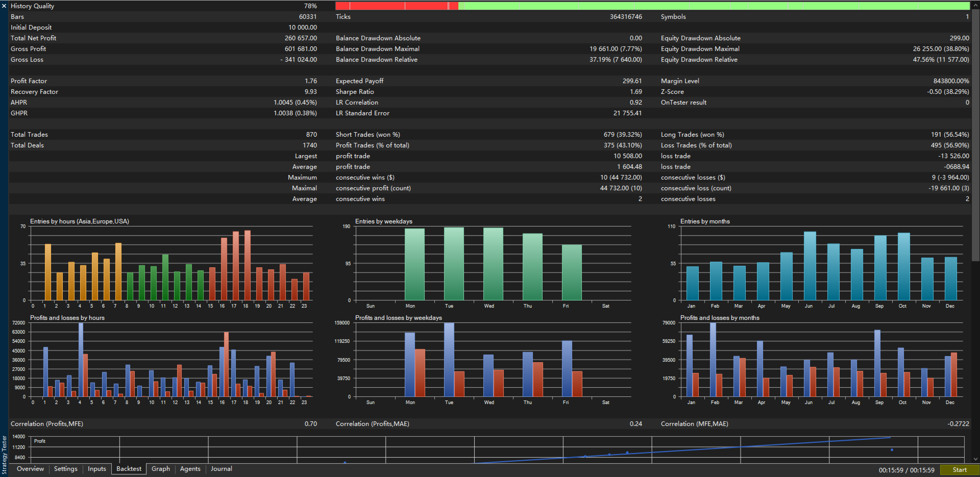The height and width of the screenshot is (477, 980).
Task: Select the Inputs tab
Action: [x=97, y=469]
